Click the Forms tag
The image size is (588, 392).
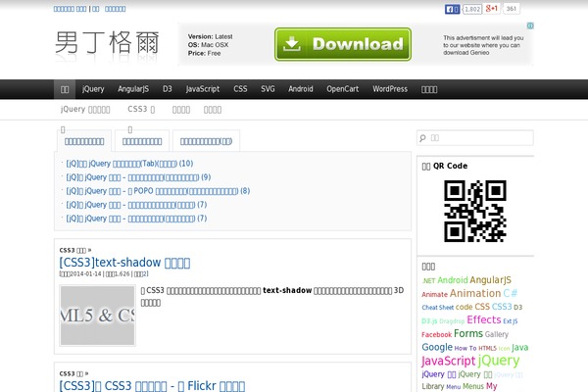coord(468,333)
